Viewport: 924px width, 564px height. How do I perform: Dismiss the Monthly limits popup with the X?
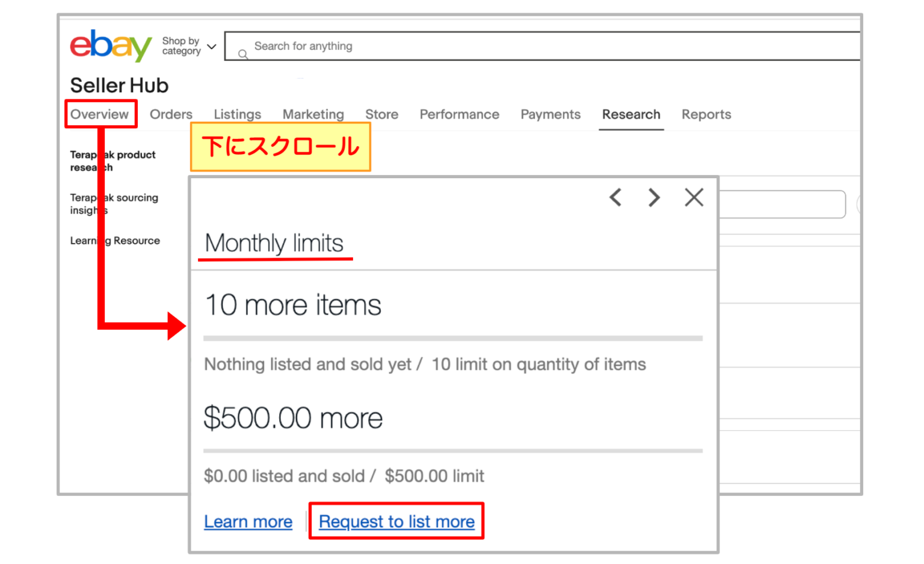click(694, 197)
